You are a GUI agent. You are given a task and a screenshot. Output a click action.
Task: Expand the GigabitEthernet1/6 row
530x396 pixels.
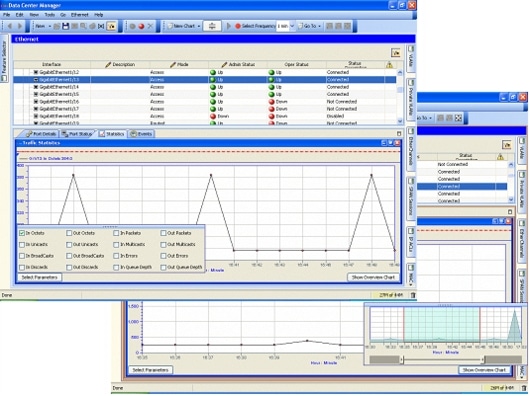[35, 102]
